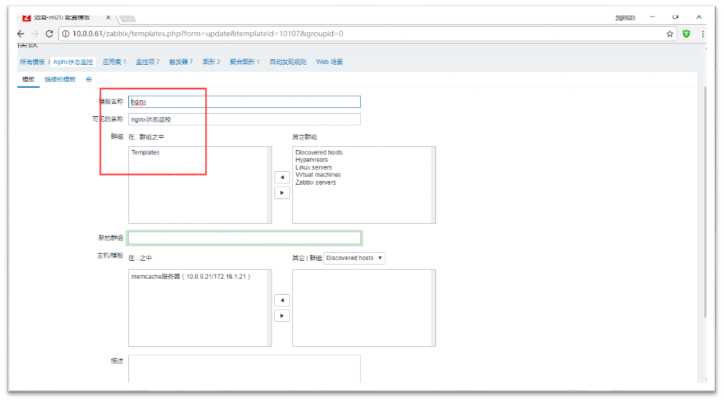724x402 pixels.
Task: Open Web 场景 link
Action: 329,61
